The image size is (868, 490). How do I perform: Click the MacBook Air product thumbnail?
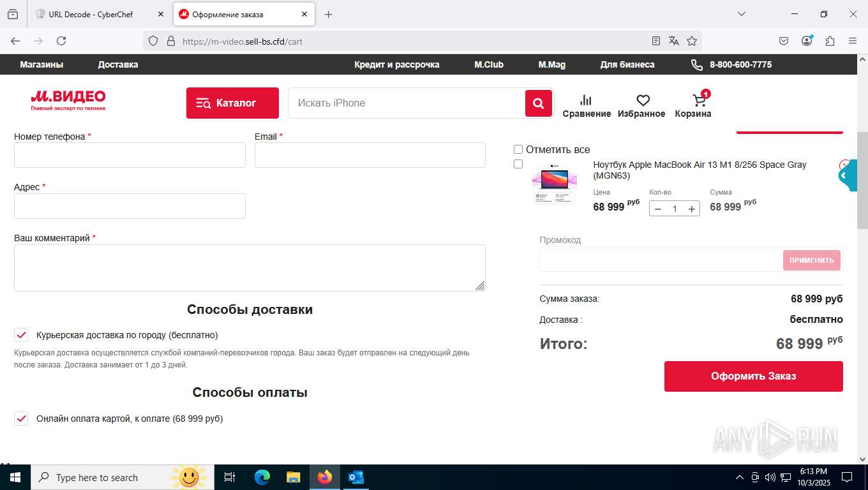point(555,184)
